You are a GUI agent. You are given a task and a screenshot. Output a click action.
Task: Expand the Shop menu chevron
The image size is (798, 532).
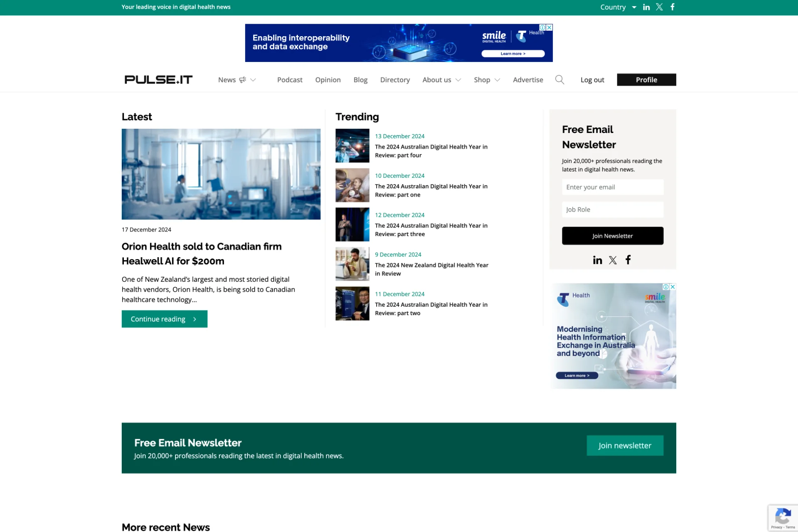(x=497, y=80)
